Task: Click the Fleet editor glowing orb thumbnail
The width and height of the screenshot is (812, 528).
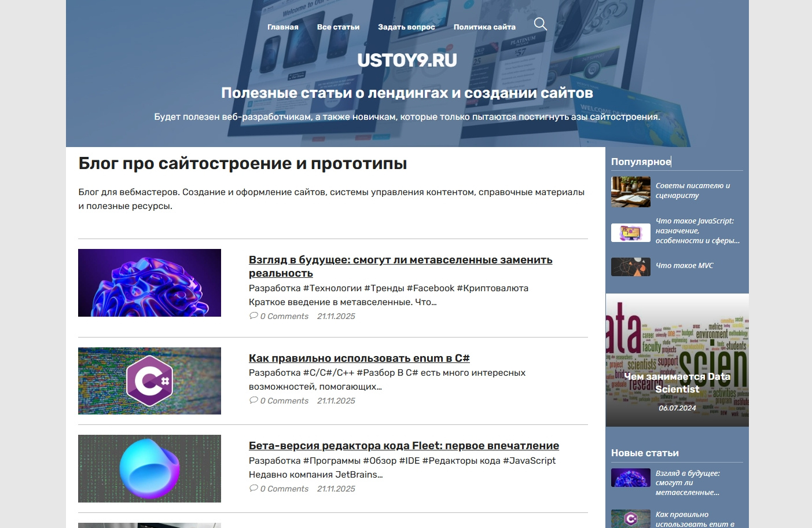Action: [x=149, y=468]
